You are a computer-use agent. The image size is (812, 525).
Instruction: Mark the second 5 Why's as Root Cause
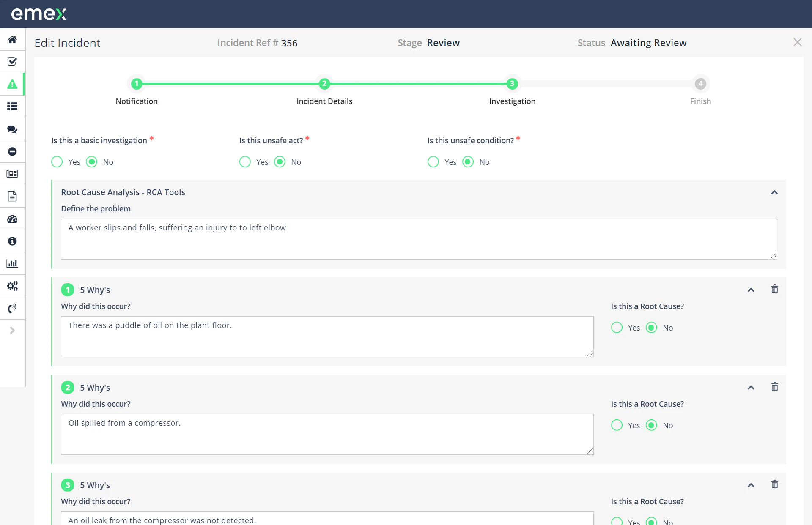point(617,425)
